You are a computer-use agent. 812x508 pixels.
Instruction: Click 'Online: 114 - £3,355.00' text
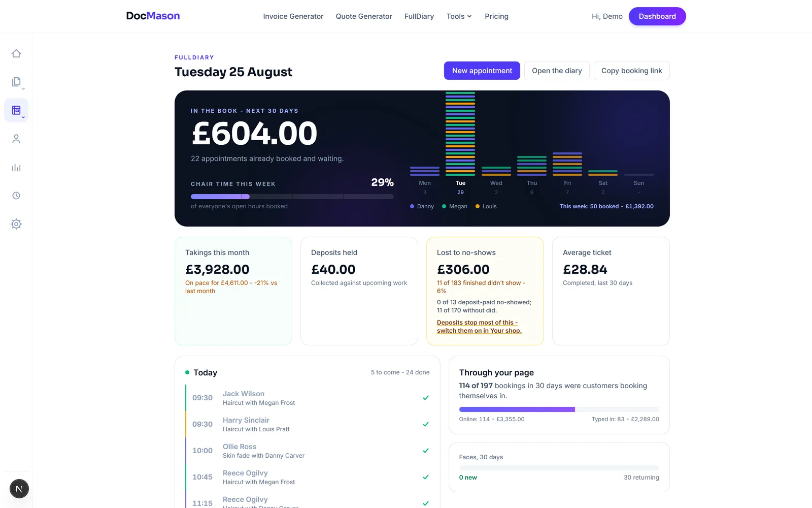(x=492, y=419)
